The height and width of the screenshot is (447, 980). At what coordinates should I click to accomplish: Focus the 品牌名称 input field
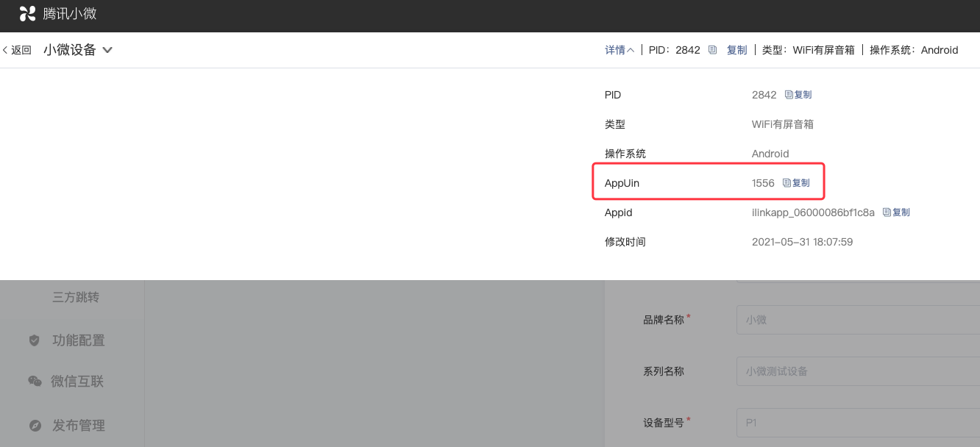(857, 320)
